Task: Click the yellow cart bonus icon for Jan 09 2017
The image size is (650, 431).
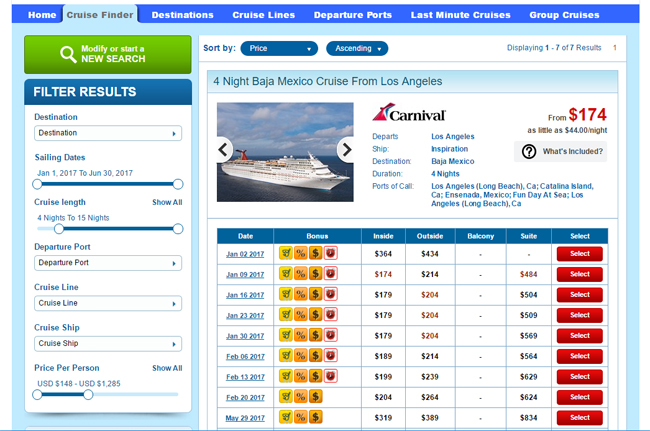Action: (x=286, y=274)
